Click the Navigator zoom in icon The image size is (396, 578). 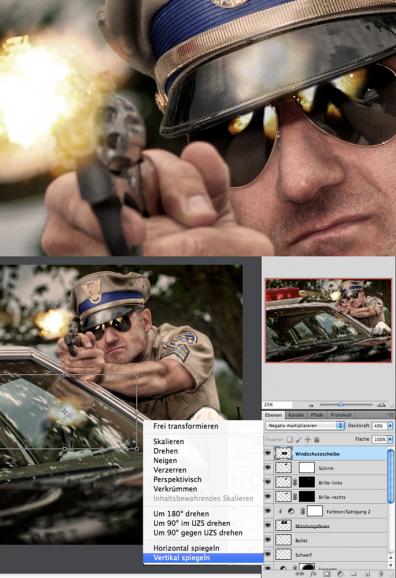point(382,405)
